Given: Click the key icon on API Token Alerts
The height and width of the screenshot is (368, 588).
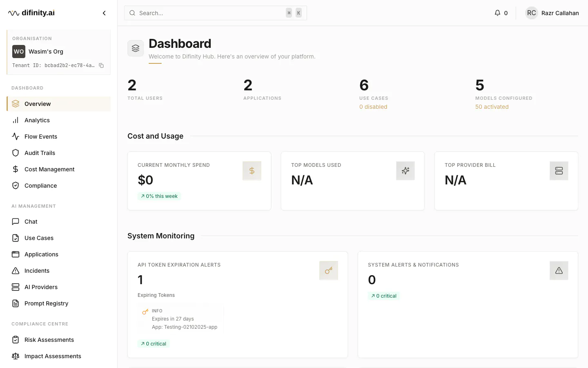Looking at the screenshot, I should pyautogui.click(x=329, y=271).
